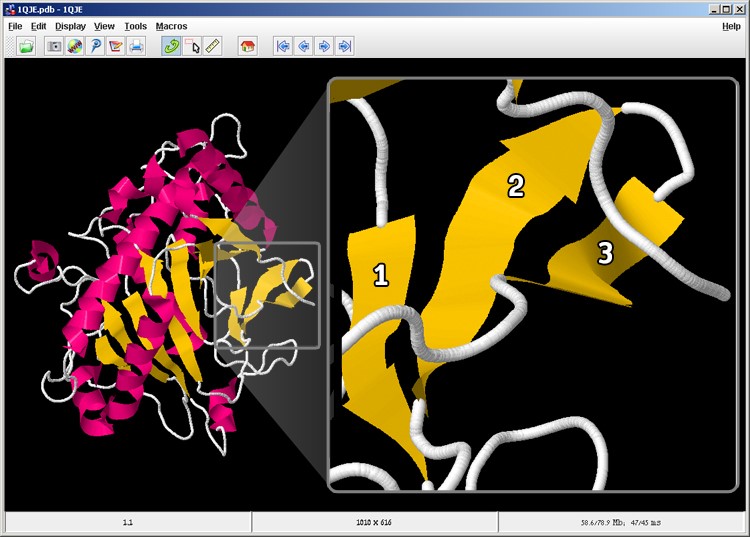Image resolution: width=750 pixels, height=537 pixels.
Task: Click the open file folder icon
Action: [x=27, y=46]
